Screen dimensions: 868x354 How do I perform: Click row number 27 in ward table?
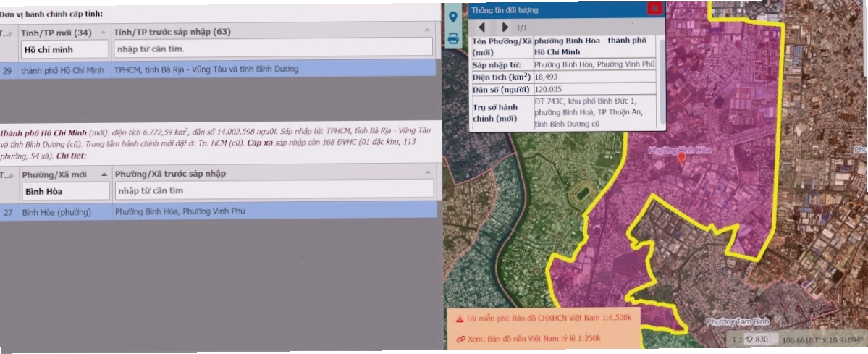click(x=8, y=212)
